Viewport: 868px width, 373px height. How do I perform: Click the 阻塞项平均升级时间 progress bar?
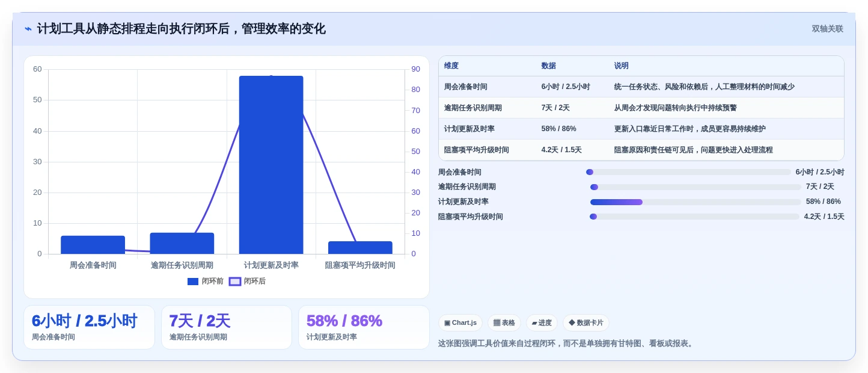[694, 217]
